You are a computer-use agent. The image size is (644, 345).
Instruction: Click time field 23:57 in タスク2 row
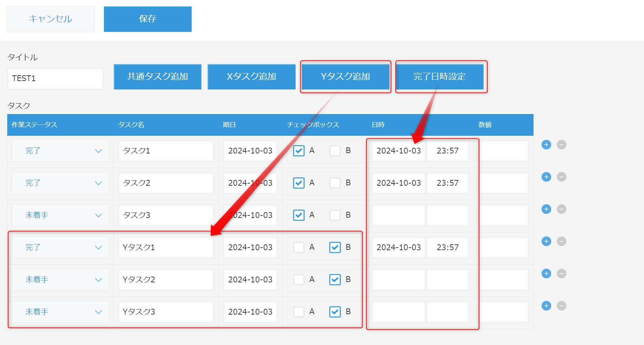pyautogui.click(x=448, y=183)
